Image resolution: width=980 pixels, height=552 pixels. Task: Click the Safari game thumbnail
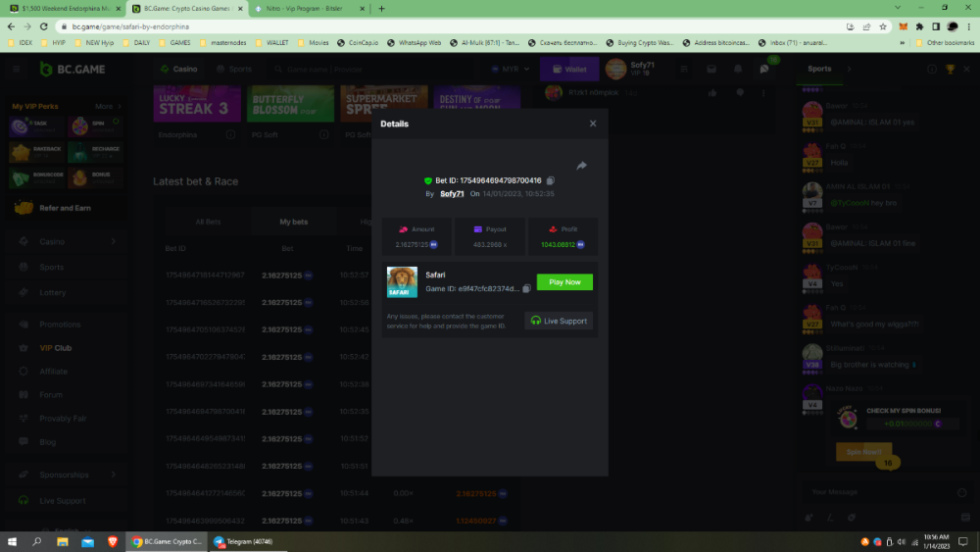(x=402, y=281)
